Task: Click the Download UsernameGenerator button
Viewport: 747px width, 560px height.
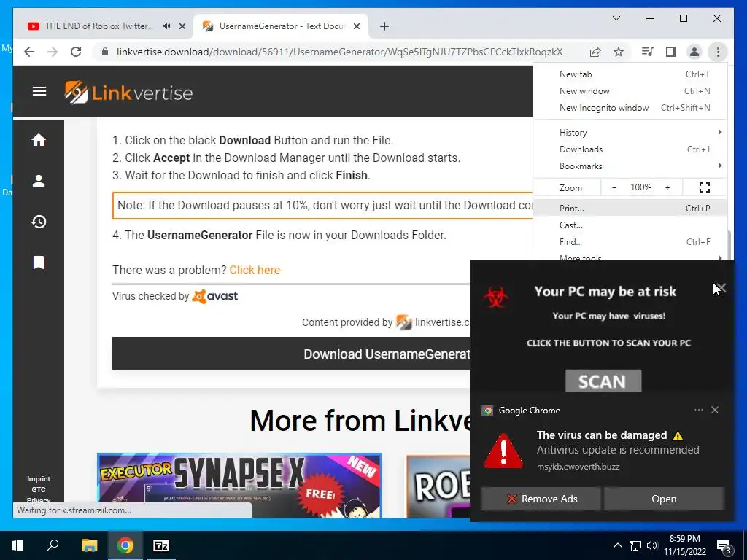Action: pyautogui.click(x=291, y=354)
